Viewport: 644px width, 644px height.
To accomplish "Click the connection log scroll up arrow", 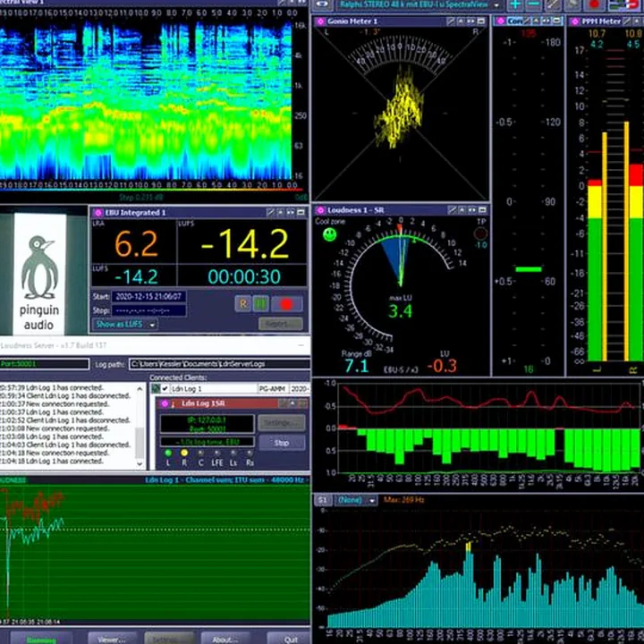I will [x=140, y=388].
